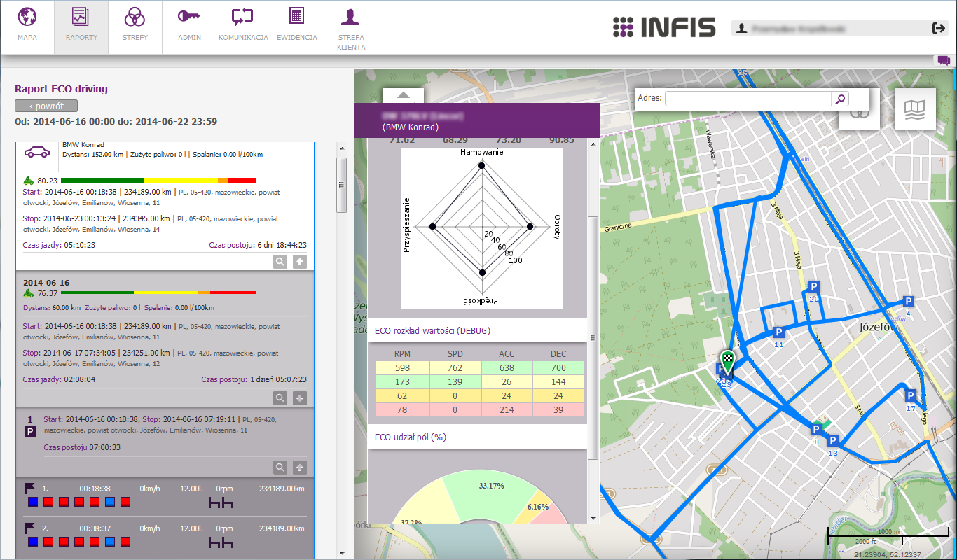Open the STREFA KLIENTA tab
957x560 pixels.
click(x=351, y=27)
